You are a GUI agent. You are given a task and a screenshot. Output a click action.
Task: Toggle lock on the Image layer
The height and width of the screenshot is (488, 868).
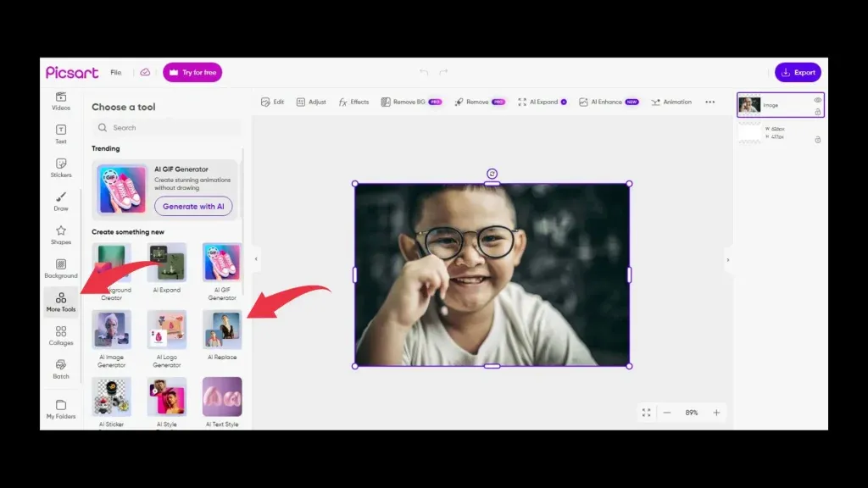(x=817, y=112)
